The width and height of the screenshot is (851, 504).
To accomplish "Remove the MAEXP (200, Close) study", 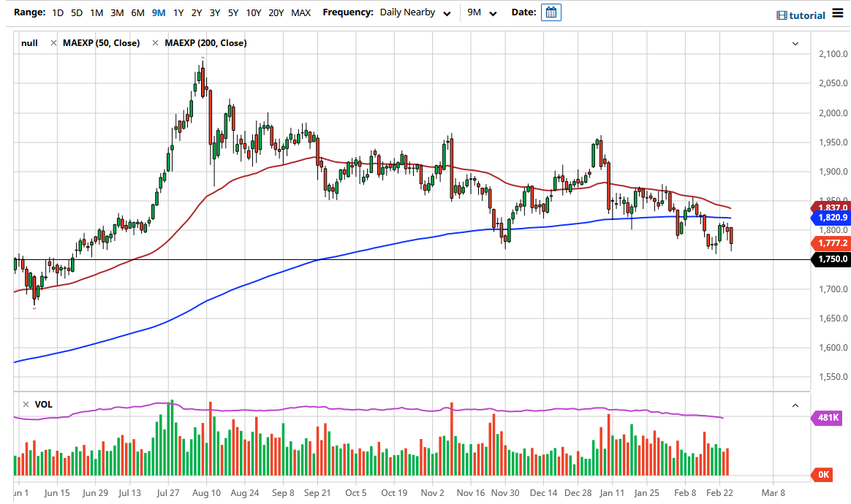I will [154, 42].
